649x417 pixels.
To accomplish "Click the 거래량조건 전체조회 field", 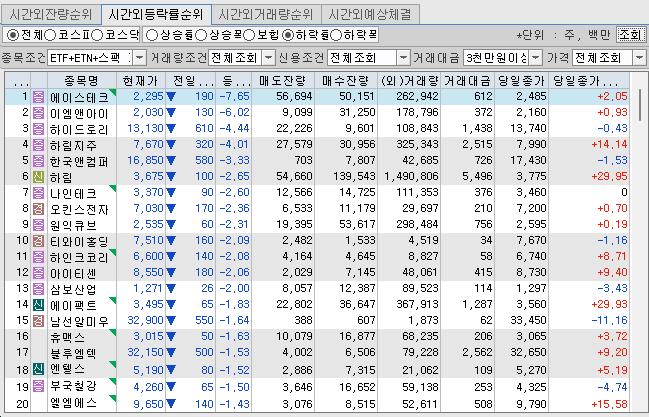I will (x=235, y=58).
